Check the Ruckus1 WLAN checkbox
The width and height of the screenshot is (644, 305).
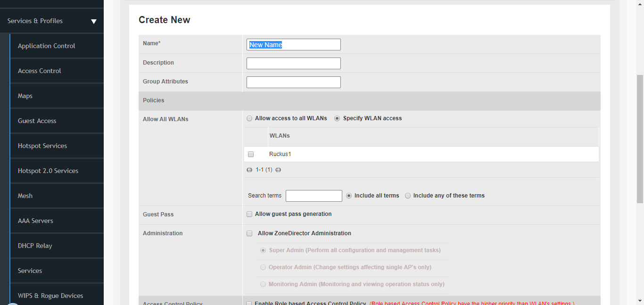pyautogui.click(x=251, y=154)
